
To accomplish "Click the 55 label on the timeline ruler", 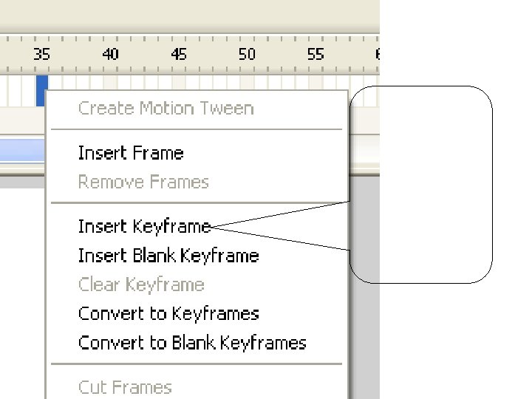I will pos(316,54).
